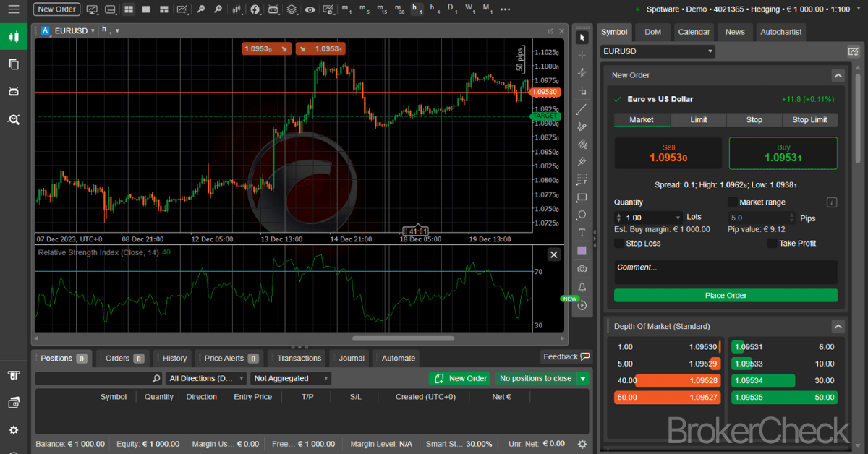The width and height of the screenshot is (868, 454).
Task: Enable the Stop Loss checkbox
Action: (619, 244)
